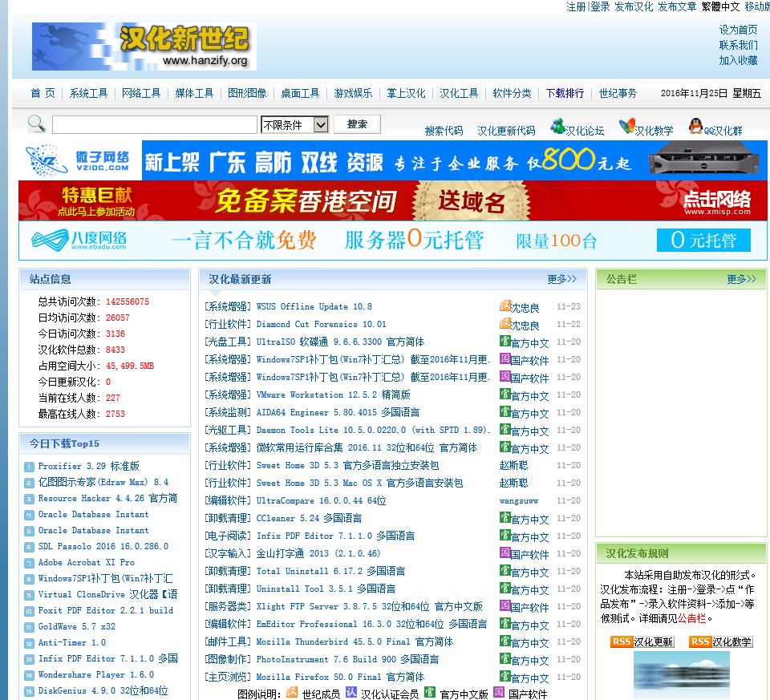The height and width of the screenshot is (700, 770).
Task: Click author wangsuww on UltraCompare row
Action: [519, 501]
